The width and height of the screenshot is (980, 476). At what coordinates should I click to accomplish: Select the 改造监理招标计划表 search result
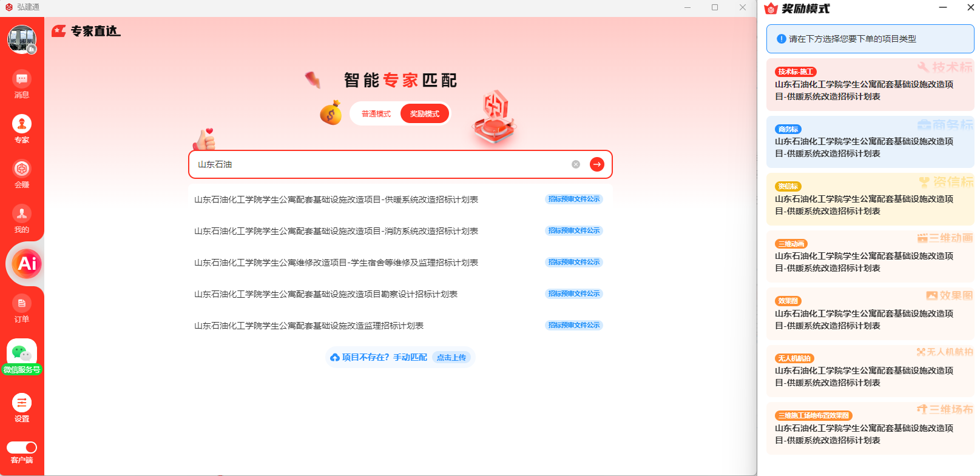pos(309,326)
